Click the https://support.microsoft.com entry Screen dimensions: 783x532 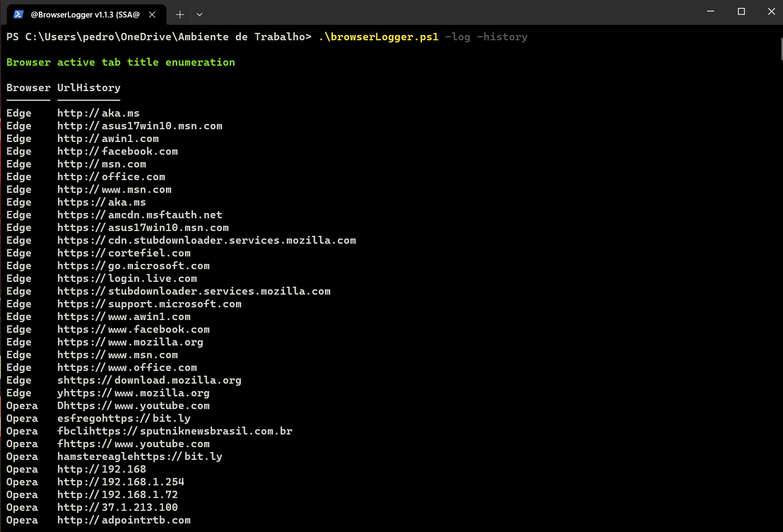point(149,304)
